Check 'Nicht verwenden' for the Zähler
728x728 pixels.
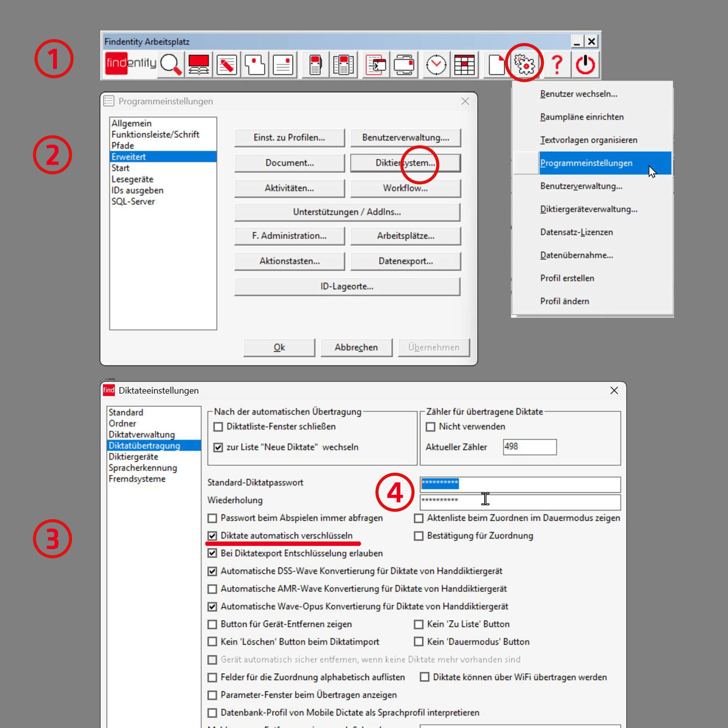(430, 427)
